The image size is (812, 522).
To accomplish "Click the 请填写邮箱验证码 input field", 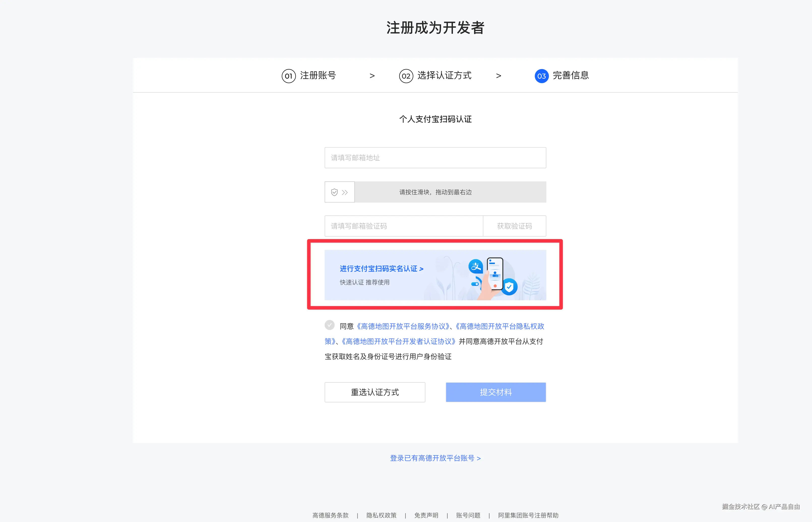I will coord(403,226).
